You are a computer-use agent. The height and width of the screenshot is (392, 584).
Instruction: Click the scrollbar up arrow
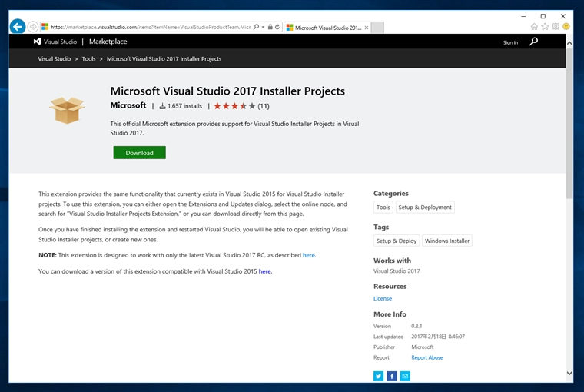[x=569, y=43]
